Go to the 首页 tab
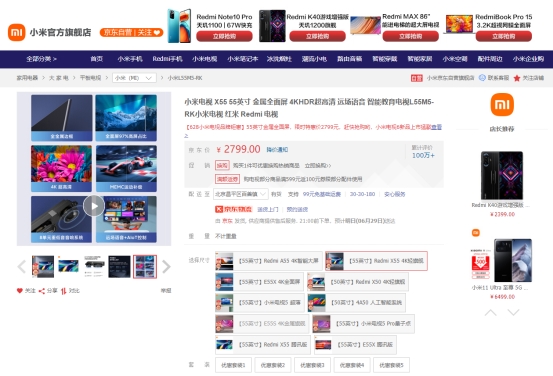 click(x=96, y=59)
